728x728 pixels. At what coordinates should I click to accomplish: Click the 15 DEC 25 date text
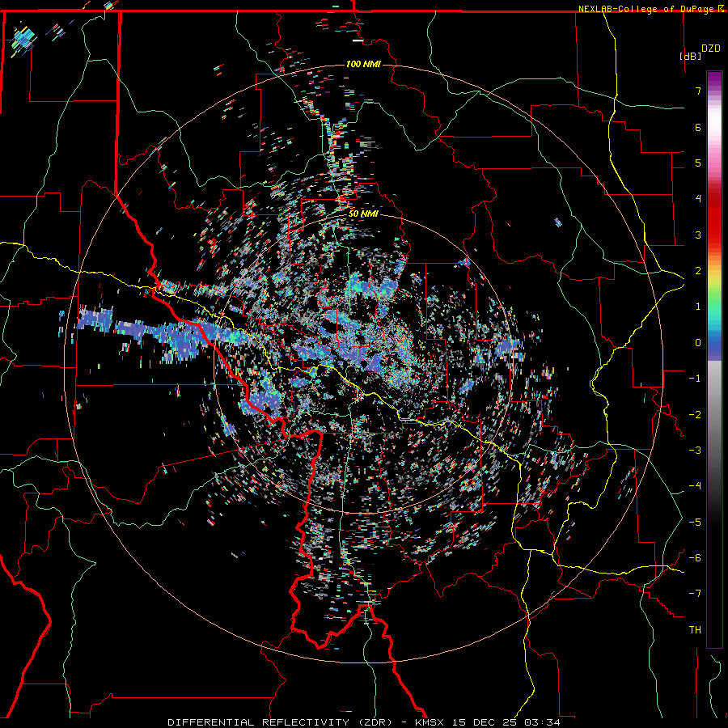coord(485,722)
